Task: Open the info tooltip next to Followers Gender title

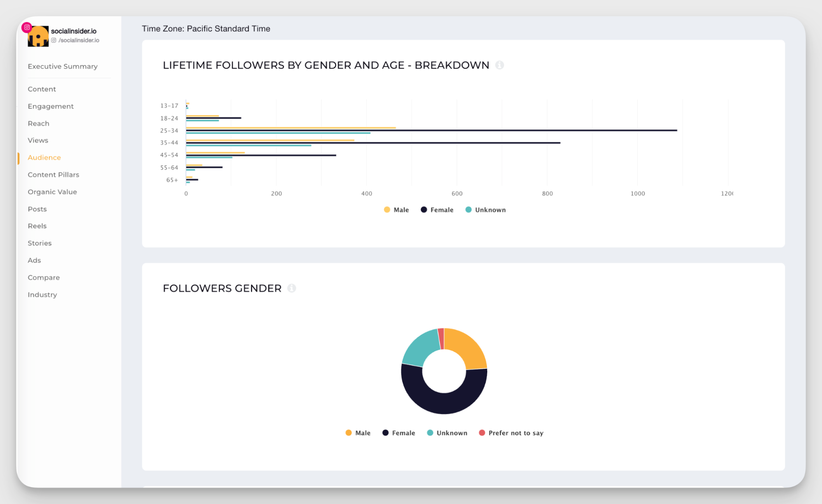Action: 292,288
